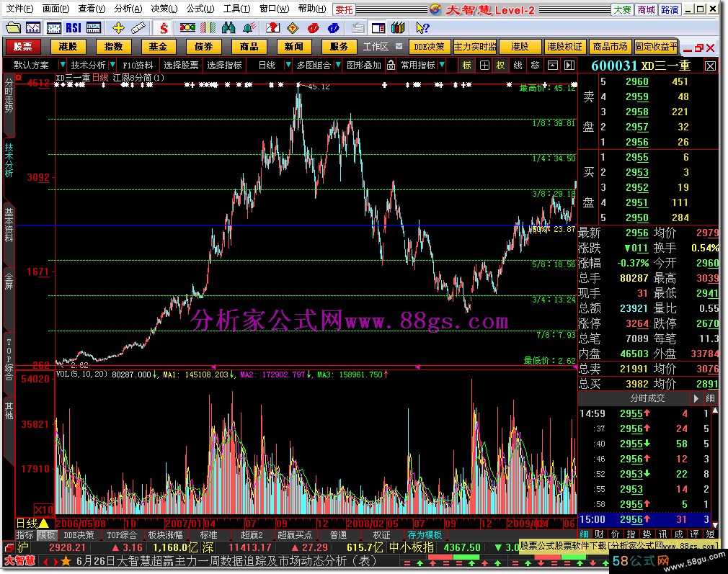728x574 pixels.
Task: Click the 存为模板 link in bottom tabs
Action: [x=425, y=535]
